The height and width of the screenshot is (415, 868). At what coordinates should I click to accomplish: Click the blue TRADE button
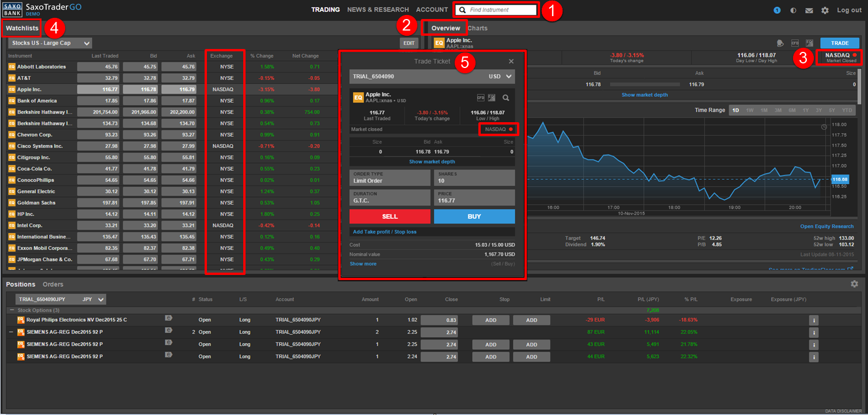pyautogui.click(x=839, y=43)
